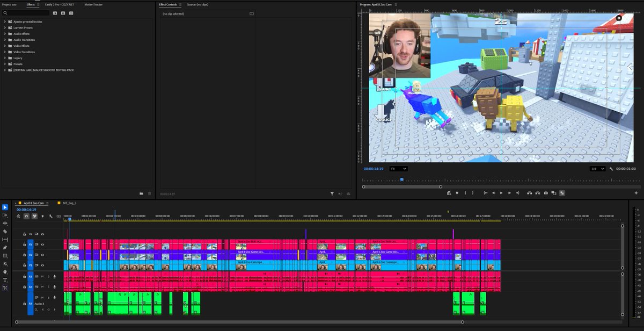The image size is (644, 331).
Task: Toggle Linked Selection in timeline
Action: pos(34,216)
